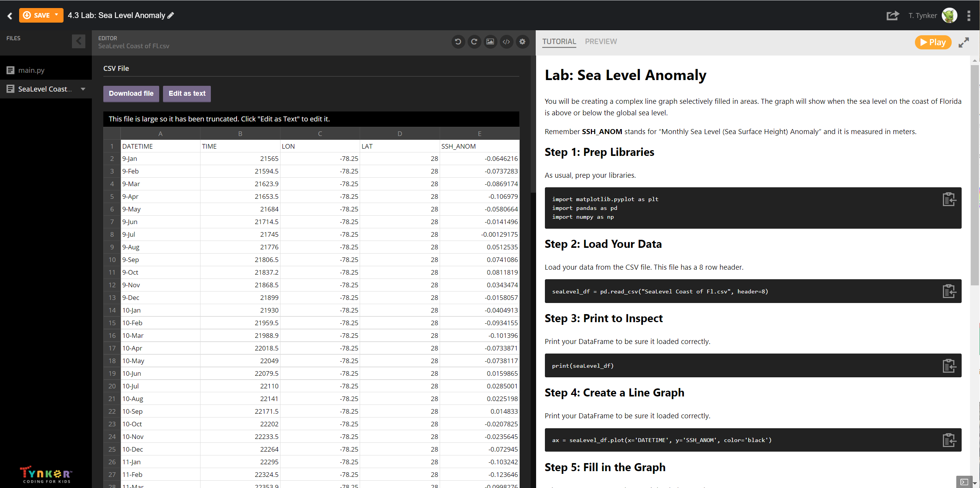The width and height of the screenshot is (980, 488).
Task: Click the SSH_ANOM header cell
Action: click(x=479, y=146)
